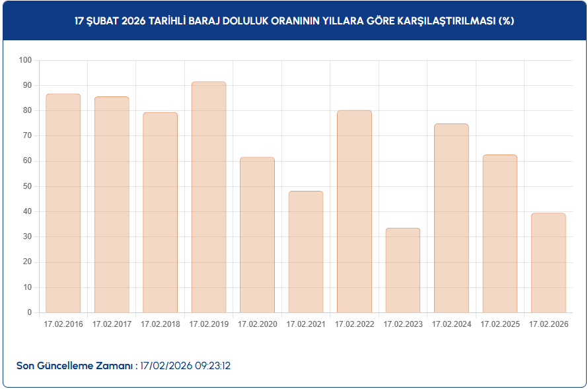Click the y-axis value 100
588x389 pixels.
[26, 60]
